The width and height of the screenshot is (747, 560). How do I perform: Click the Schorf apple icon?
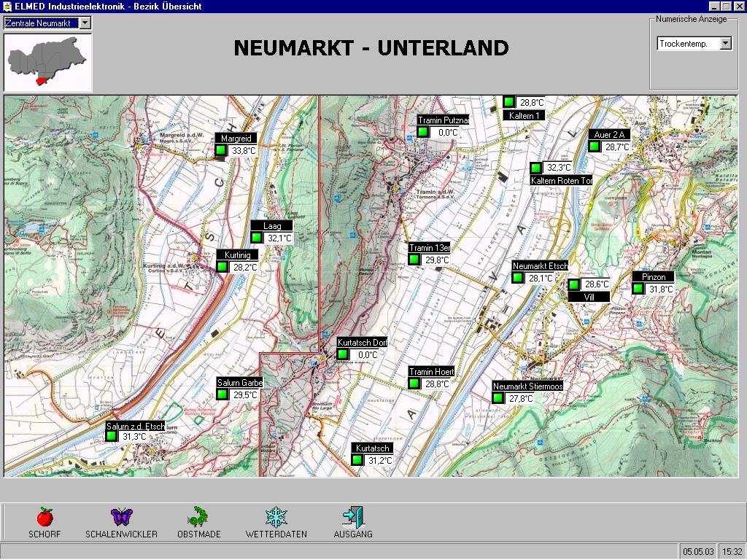44,517
